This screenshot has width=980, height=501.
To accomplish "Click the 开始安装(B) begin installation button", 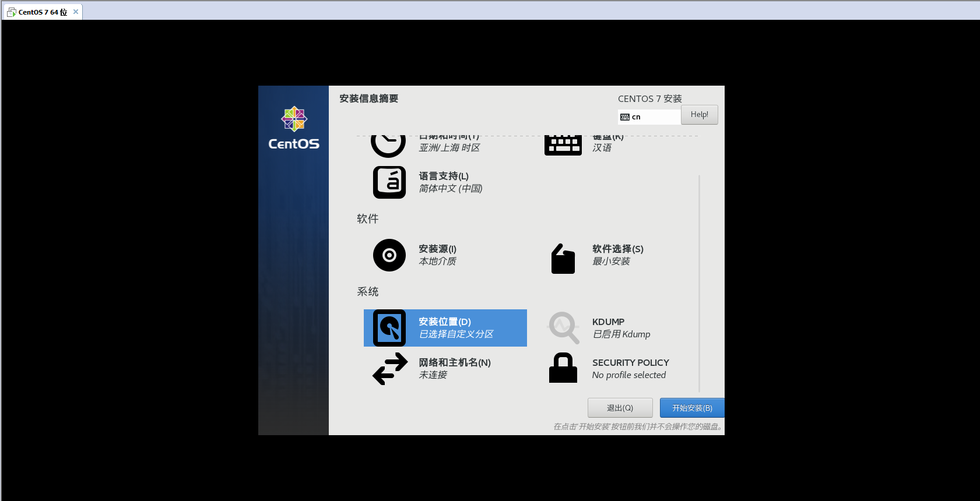I will 692,408.
